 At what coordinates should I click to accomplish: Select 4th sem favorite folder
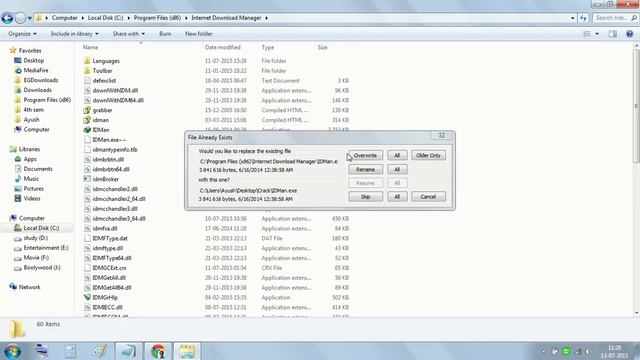click(33, 109)
